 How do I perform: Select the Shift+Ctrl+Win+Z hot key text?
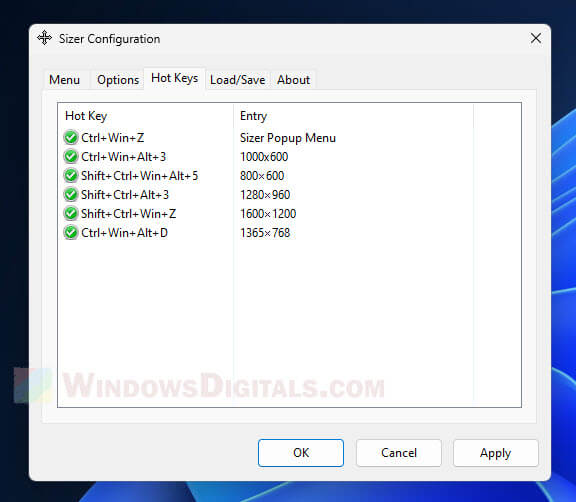(129, 214)
